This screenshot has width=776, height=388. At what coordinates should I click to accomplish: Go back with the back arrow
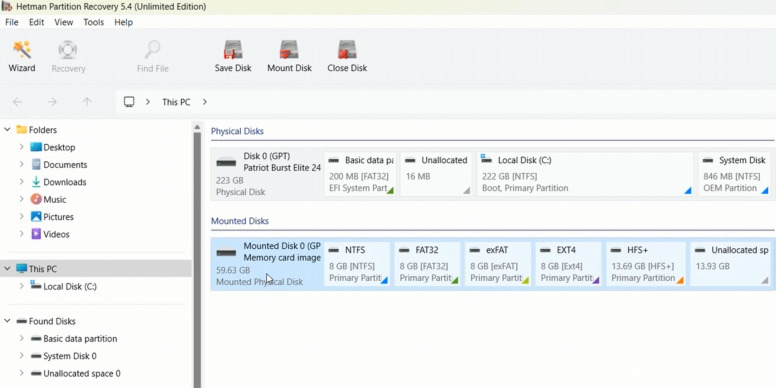(x=17, y=102)
